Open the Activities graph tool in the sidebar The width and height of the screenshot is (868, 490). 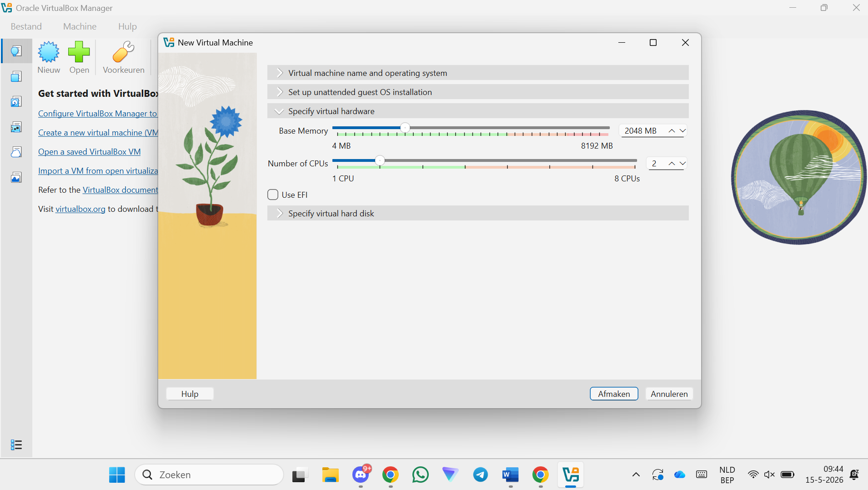(16, 177)
